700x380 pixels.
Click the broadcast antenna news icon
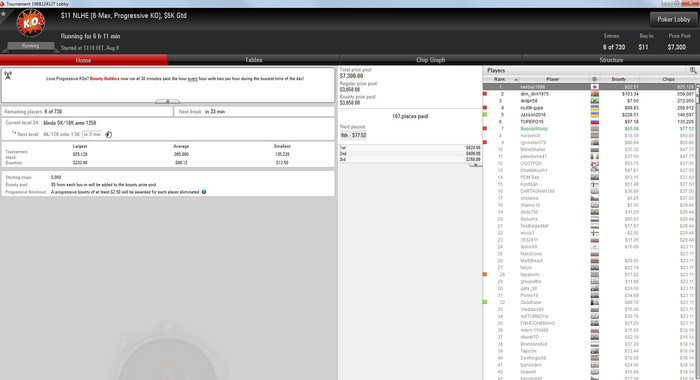[8, 75]
